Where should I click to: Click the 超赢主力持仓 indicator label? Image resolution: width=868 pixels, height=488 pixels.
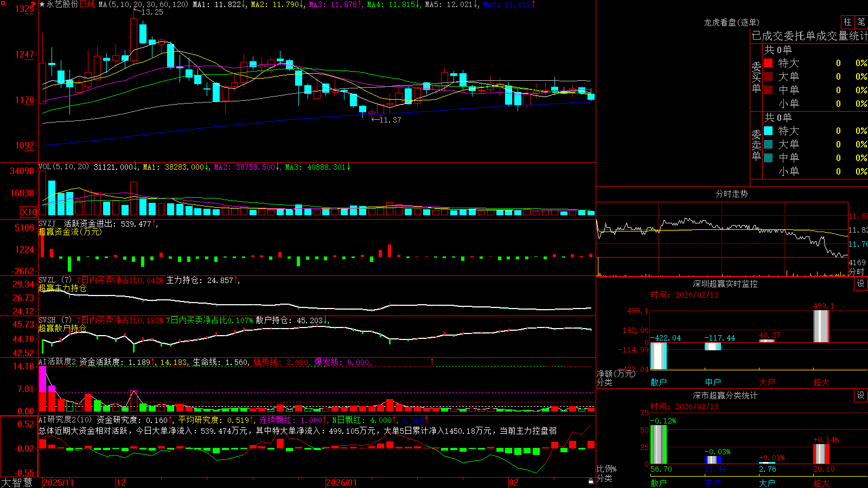pos(62,288)
